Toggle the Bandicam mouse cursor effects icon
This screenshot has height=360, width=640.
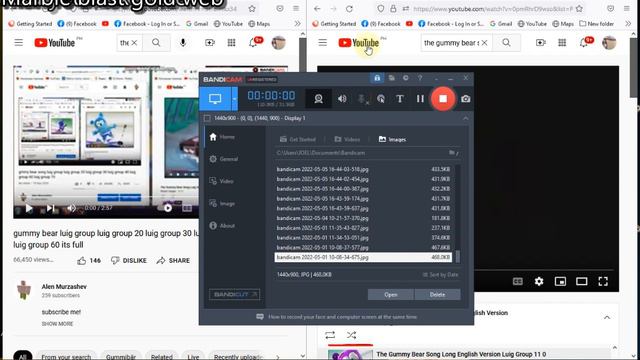[x=381, y=99]
